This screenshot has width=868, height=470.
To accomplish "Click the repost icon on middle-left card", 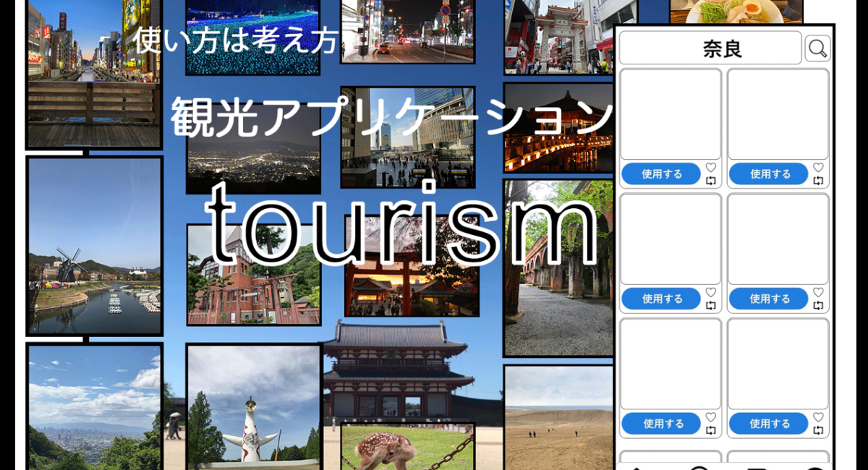I will point(711,305).
